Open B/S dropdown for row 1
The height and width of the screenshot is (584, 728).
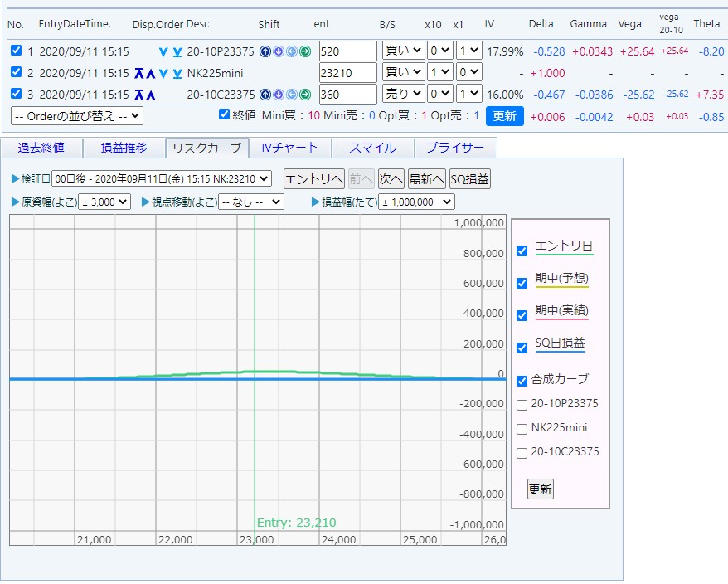coord(404,50)
